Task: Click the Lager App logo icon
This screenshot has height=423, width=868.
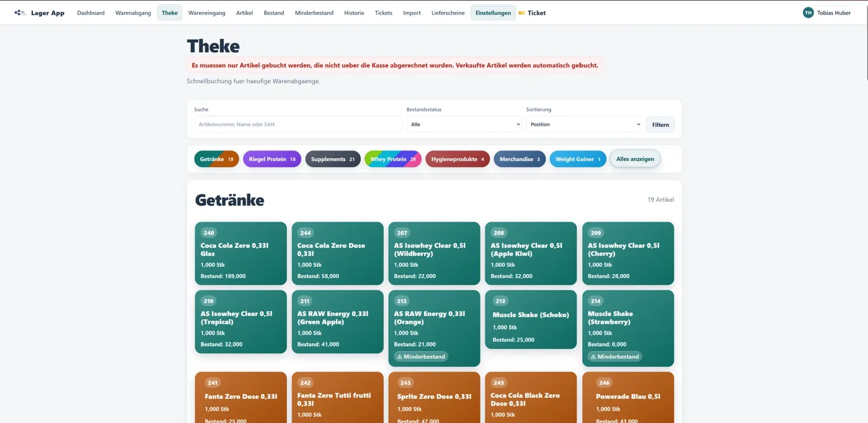Action: [x=20, y=12]
